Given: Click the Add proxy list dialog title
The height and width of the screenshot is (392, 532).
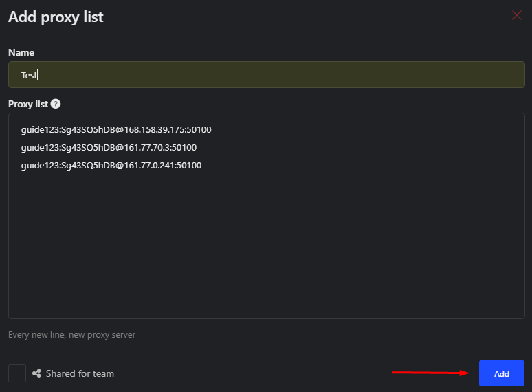Looking at the screenshot, I should (x=56, y=17).
